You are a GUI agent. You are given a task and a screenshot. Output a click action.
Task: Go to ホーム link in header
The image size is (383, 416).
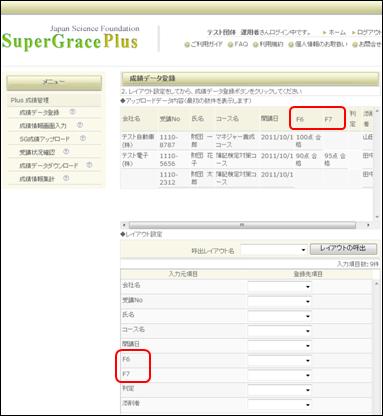[334, 32]
